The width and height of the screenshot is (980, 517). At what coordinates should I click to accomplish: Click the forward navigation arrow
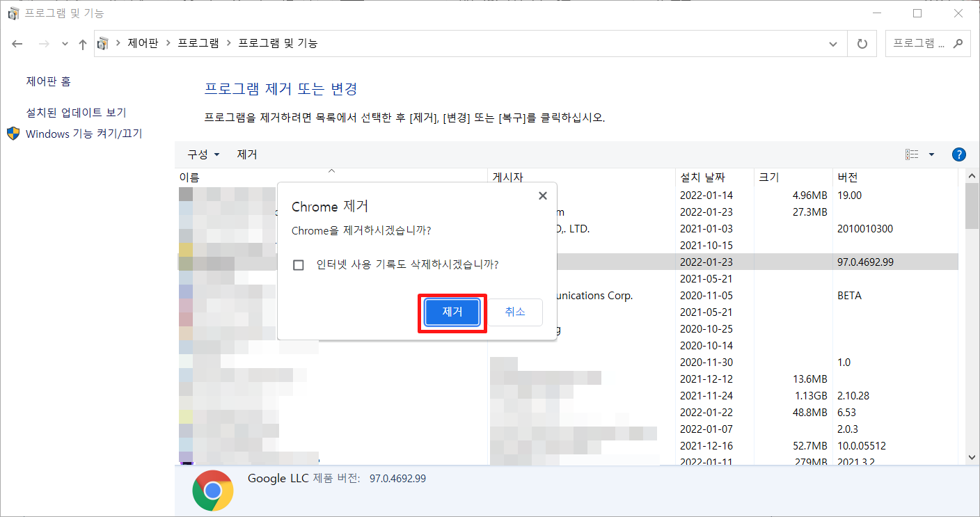(x=44, y=44)
